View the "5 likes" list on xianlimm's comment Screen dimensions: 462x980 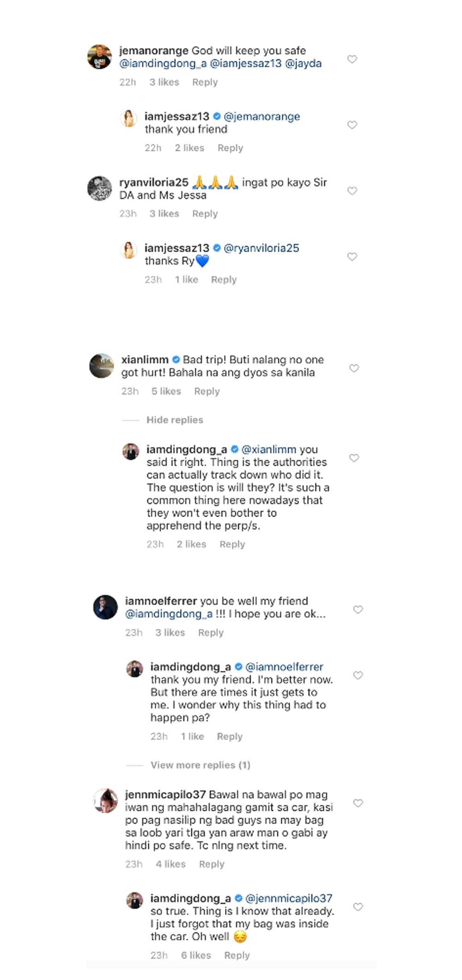[166, 391]
